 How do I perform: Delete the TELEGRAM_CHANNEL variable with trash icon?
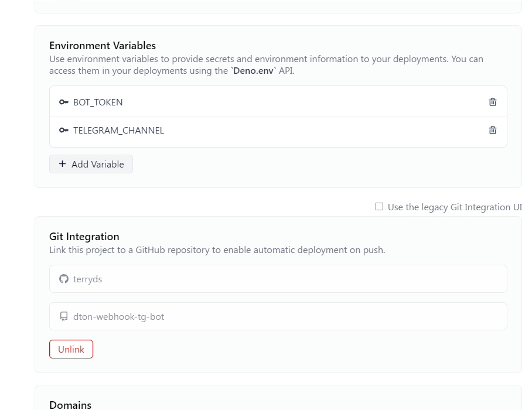pos(493,130)
